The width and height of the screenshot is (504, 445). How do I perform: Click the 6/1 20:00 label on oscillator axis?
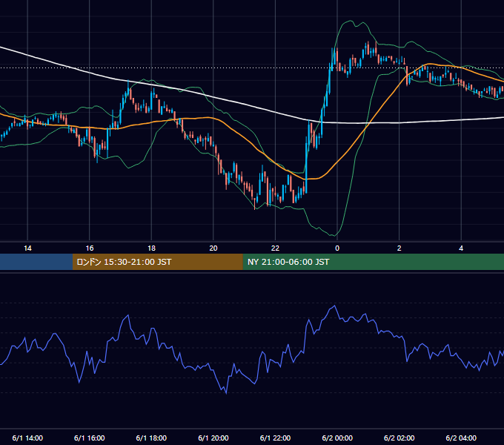(213, 438)
